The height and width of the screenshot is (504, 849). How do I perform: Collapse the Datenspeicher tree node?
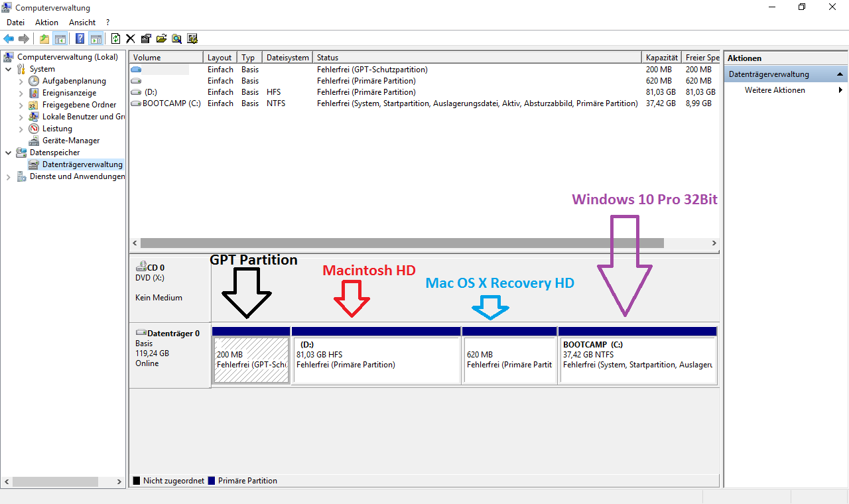click(x=8, y=153)
